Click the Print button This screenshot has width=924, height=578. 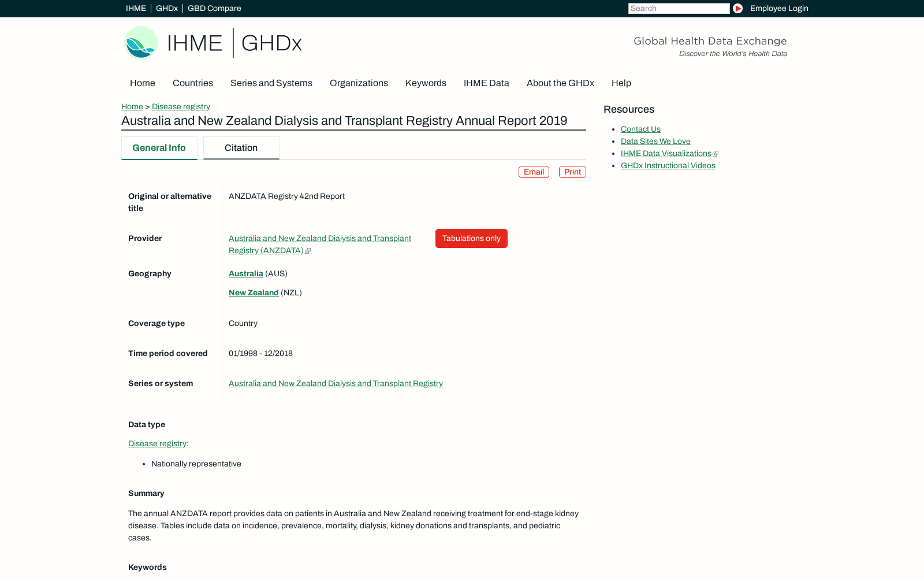[572, 172]
